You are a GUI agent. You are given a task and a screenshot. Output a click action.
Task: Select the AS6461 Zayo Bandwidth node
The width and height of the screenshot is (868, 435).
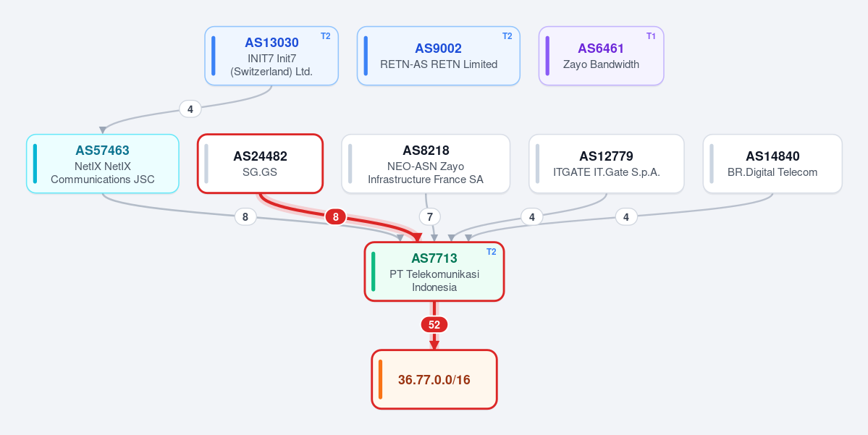pyautogui.click(x=601, y=56)
